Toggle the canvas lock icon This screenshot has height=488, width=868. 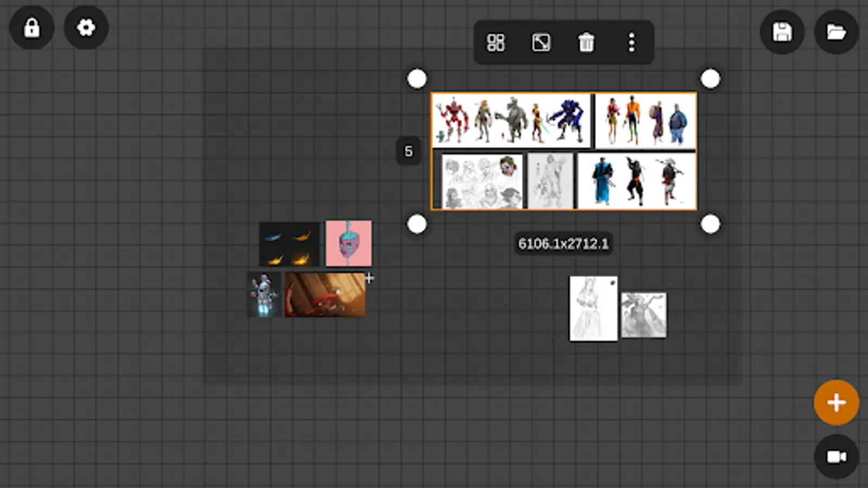point(31,28)
